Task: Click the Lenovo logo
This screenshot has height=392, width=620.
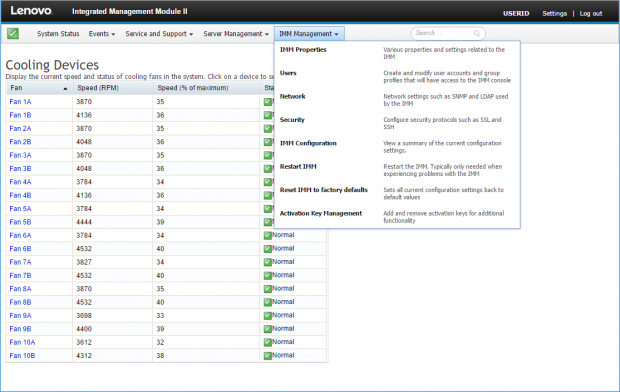Action: coord(31,11)
